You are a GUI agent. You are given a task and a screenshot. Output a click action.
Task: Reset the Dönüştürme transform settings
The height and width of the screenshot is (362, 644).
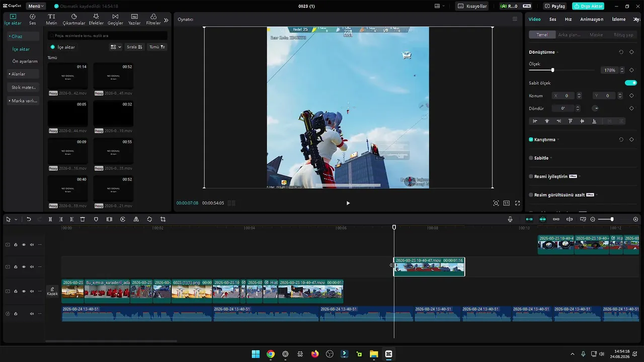pos(621,52)
